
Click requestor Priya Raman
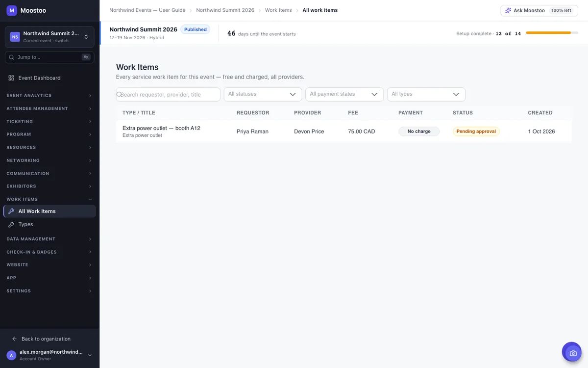(x=252, y=131)
